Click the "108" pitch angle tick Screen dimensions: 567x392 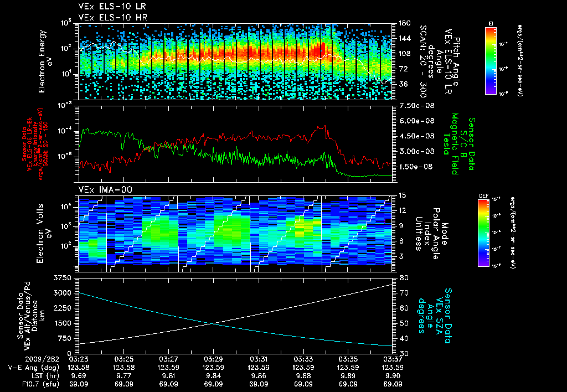pos(405,54)
